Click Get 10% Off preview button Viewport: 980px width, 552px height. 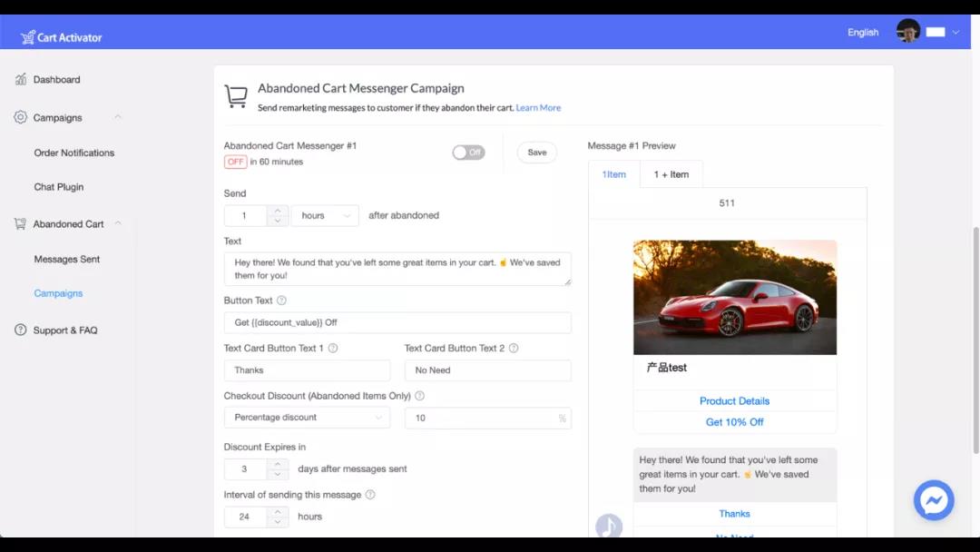coord(734,422)
